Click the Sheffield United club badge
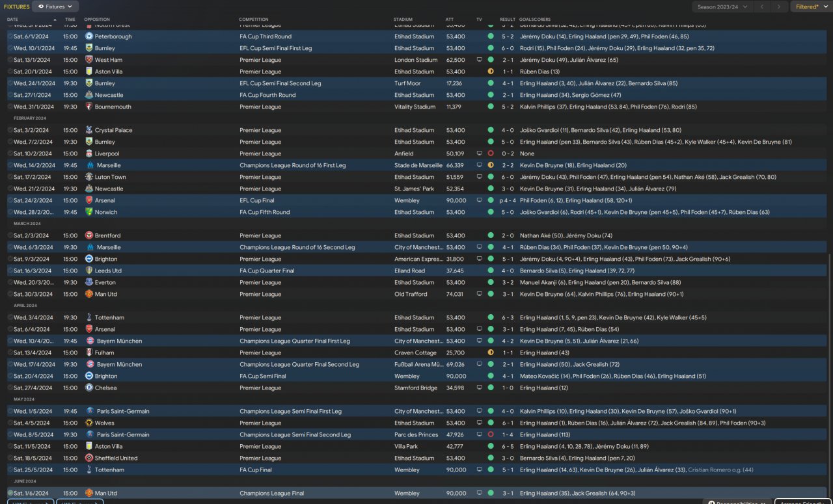The width and height of the screenshot is (833, 504). click(x=89, y=458)
